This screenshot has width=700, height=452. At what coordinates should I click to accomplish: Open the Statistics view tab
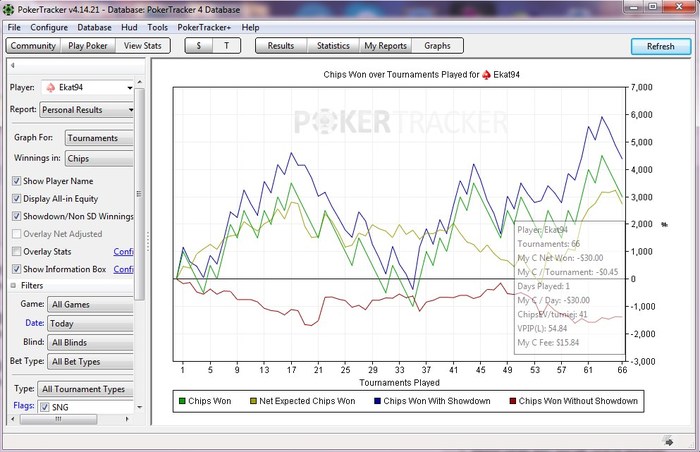(333, 46)
